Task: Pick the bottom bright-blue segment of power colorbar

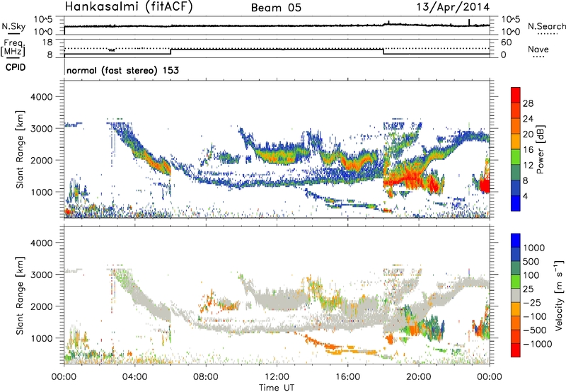Action: point(516,204)
